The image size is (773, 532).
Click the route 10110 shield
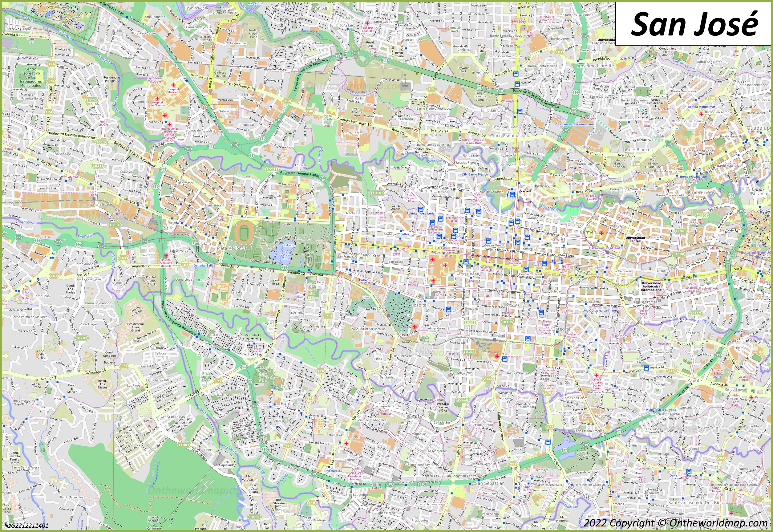click(x=463, y=400)
